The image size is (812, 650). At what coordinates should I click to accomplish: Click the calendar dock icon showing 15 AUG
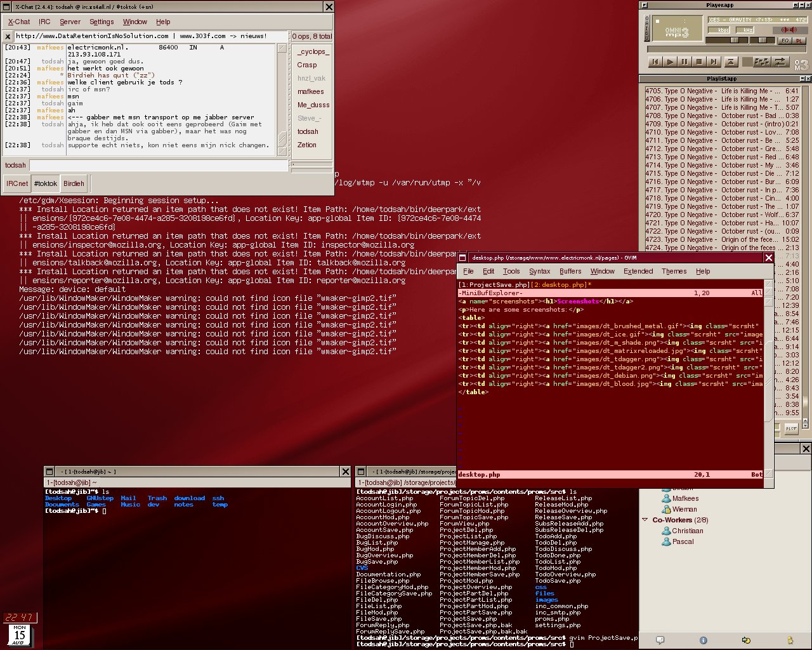(x=19, y=635)
